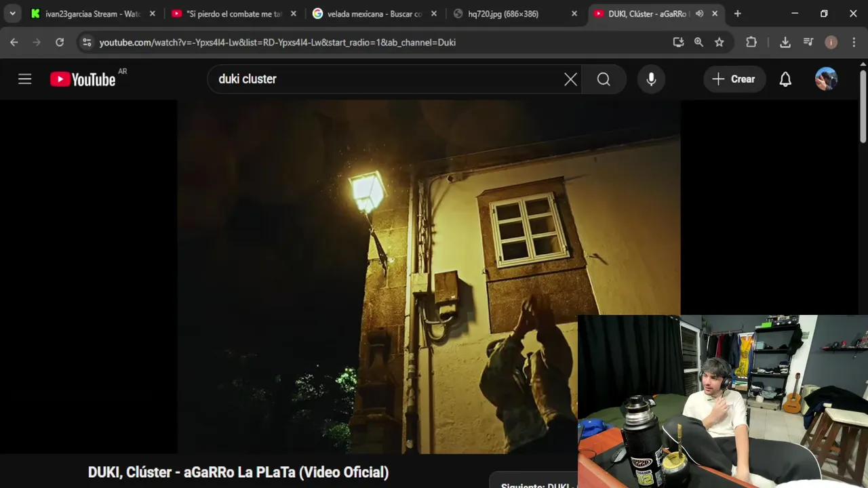The width and height of the screenshot is (868, 488).
Task: Open a new browser tab
Action: coord(738,14)
